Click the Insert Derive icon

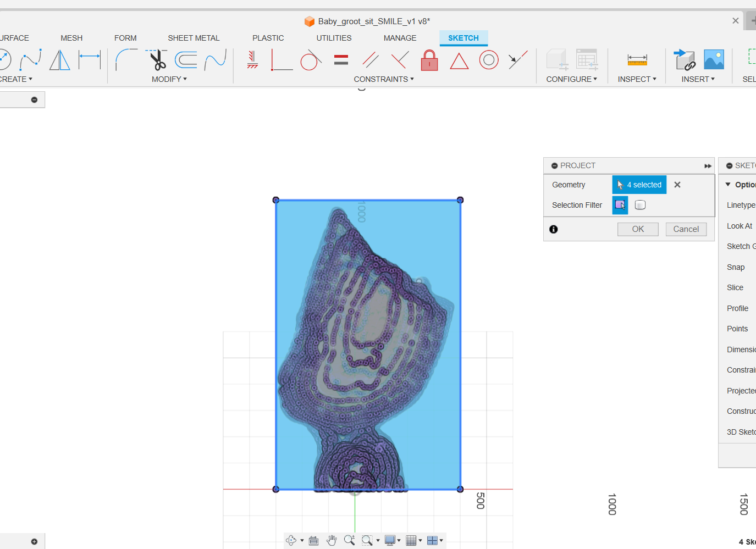[x=685, y=60]
